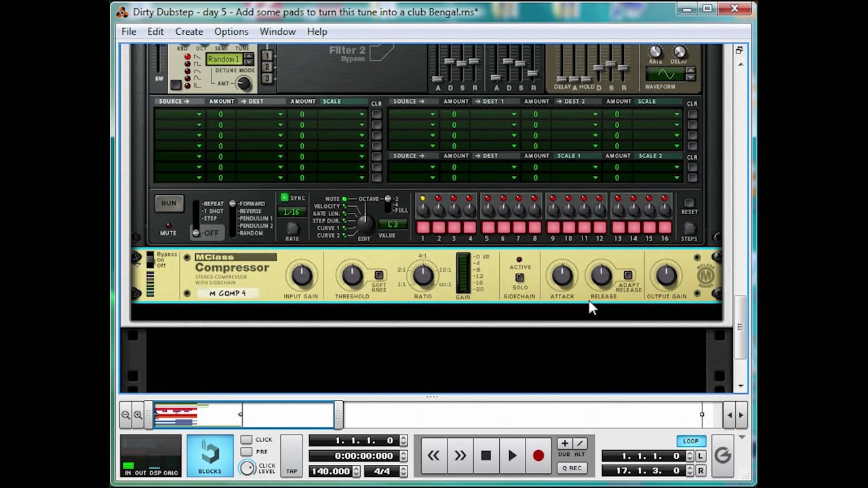Click the step sequencer step 13 pad
868x488 pixels.
click(618, 228)
